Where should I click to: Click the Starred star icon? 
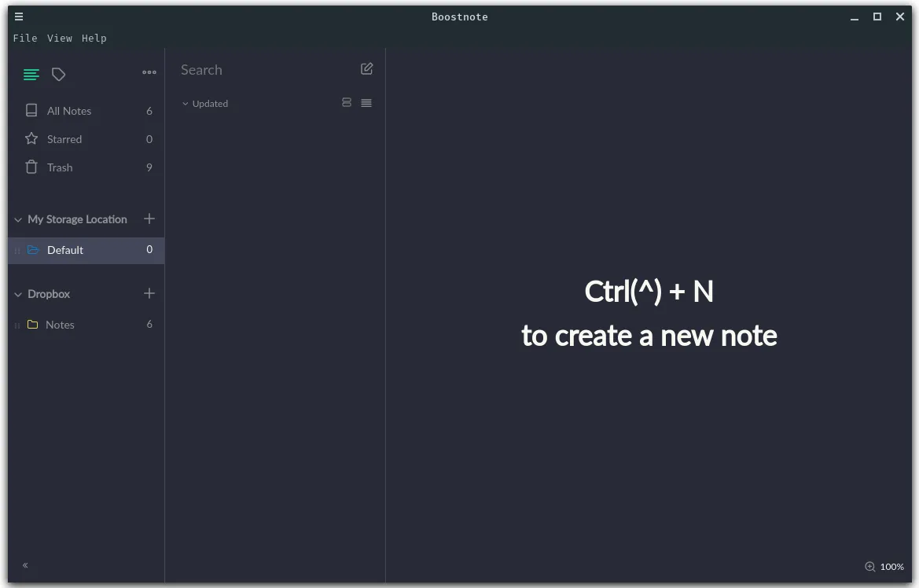(31, 138)
